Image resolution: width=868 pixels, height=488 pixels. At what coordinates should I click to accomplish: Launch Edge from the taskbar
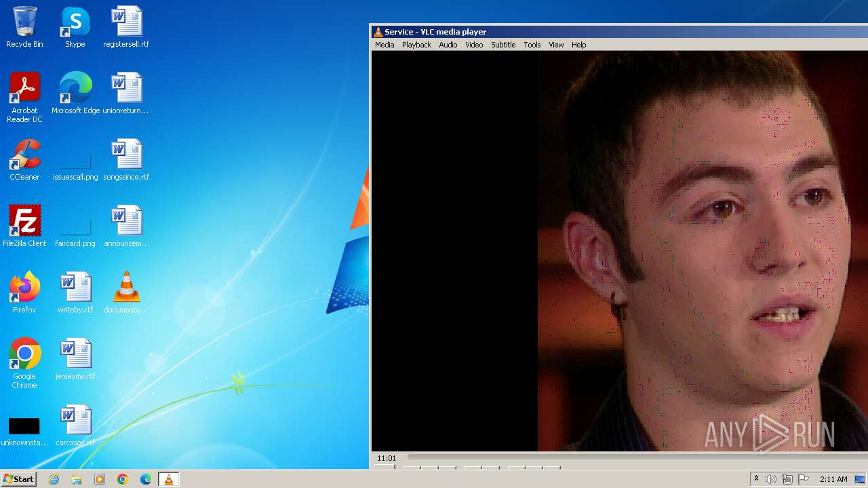(x=146, y=479)
